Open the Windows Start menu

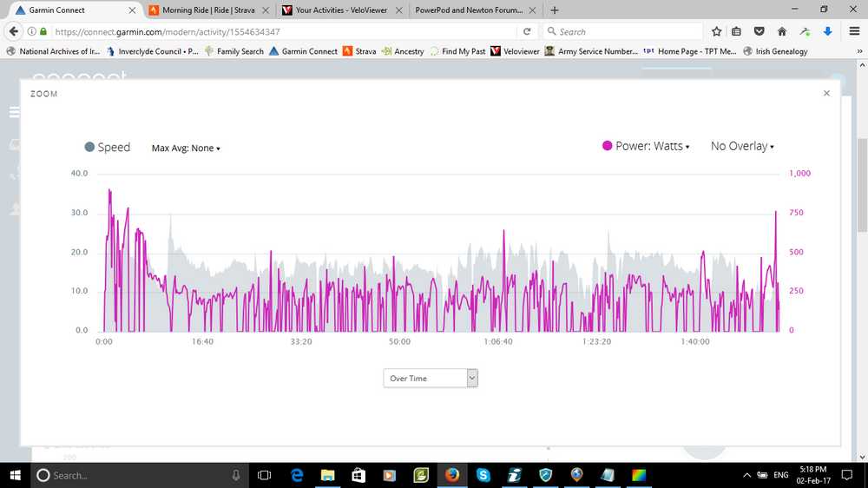[15, 475]
